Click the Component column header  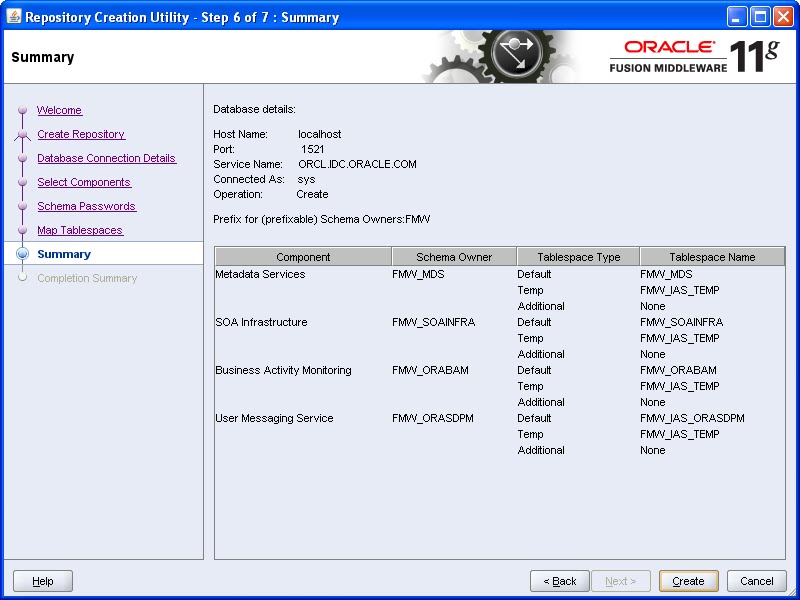coord(303,257)
